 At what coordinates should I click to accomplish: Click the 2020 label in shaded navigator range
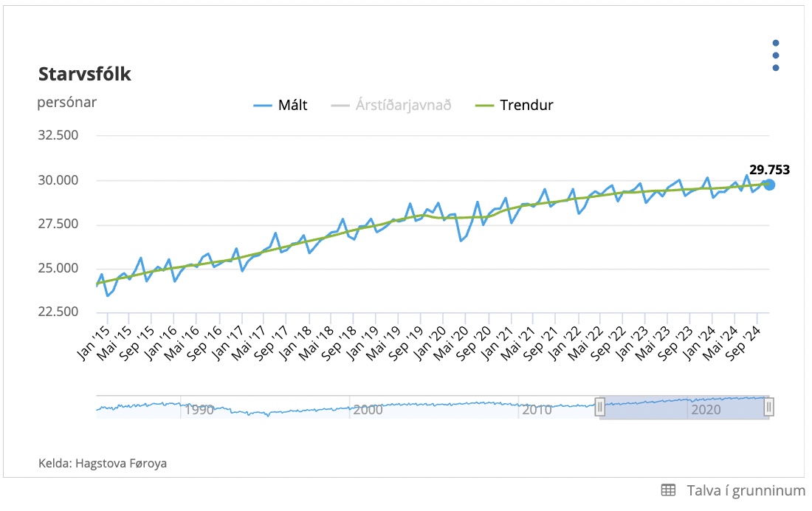coord(705,410)
